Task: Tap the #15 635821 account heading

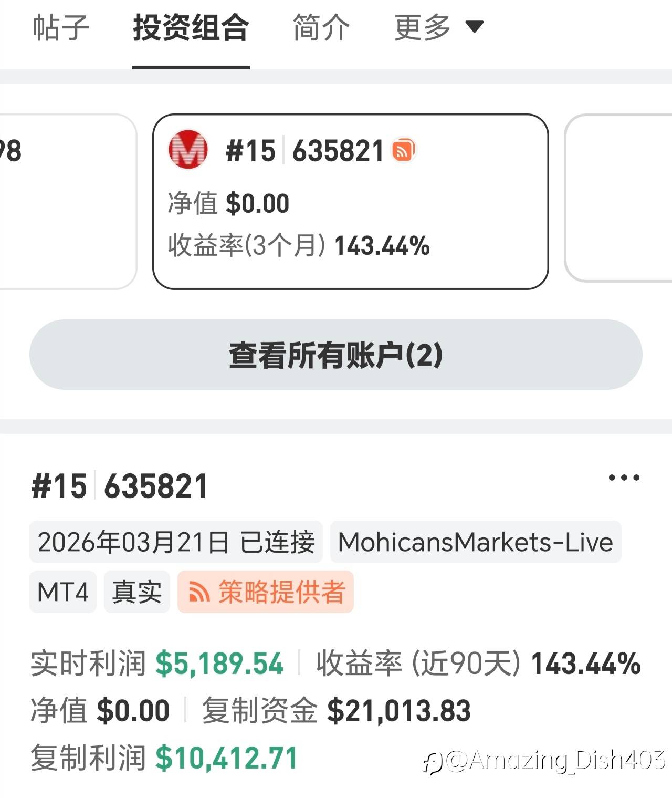Action: [x=120, y=486]
